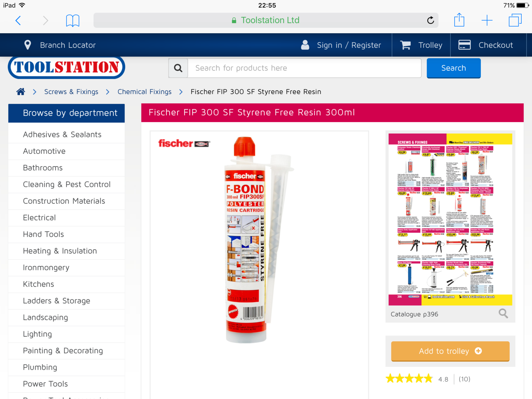Proceed to Checkout

pos(485,45)
